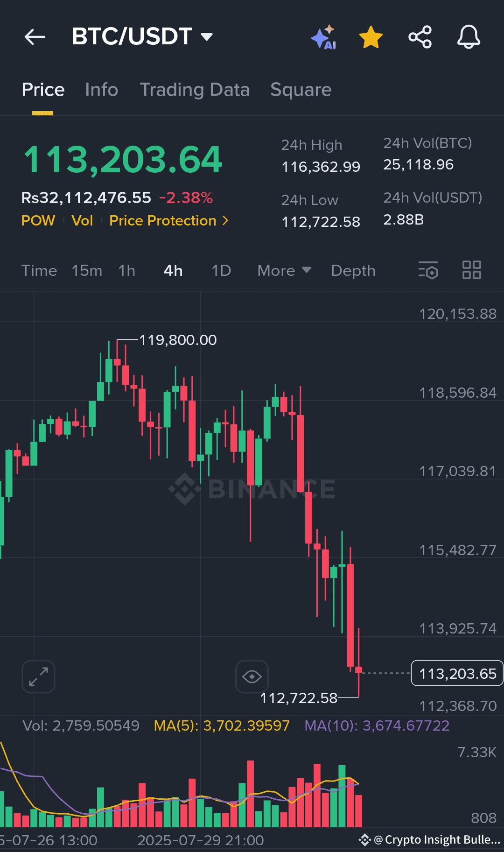Open Price Protection details chevron

point(225,220)
